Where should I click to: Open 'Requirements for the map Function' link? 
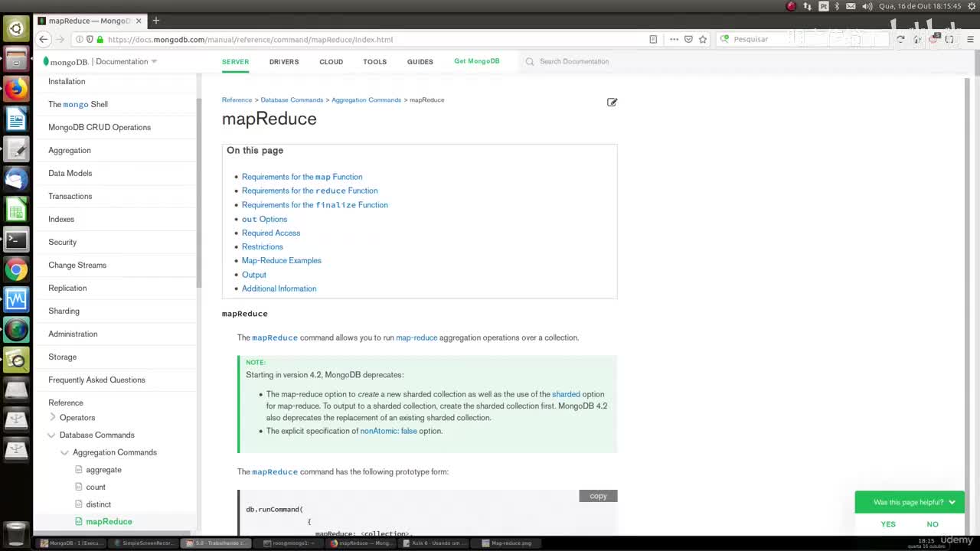[x=302, y=177]
